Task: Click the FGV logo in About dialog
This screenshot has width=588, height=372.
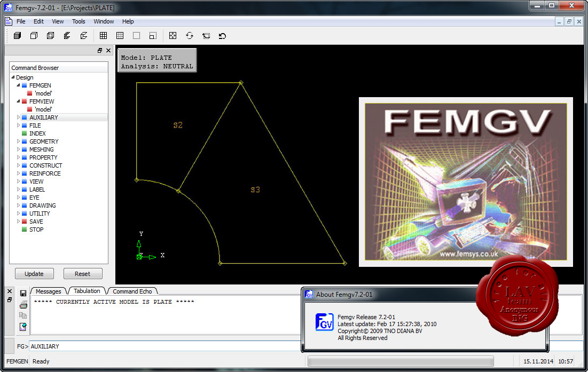Action: (324, 322)
